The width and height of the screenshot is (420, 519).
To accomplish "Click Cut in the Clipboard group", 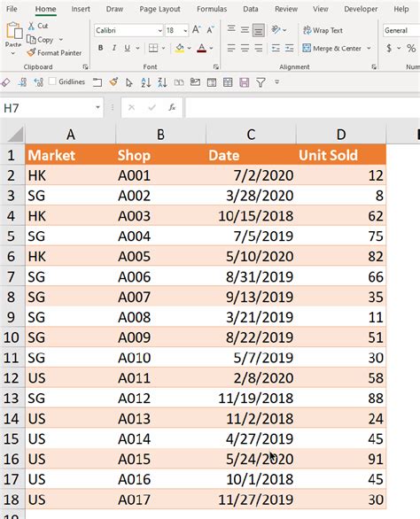I will coord(38,26).
